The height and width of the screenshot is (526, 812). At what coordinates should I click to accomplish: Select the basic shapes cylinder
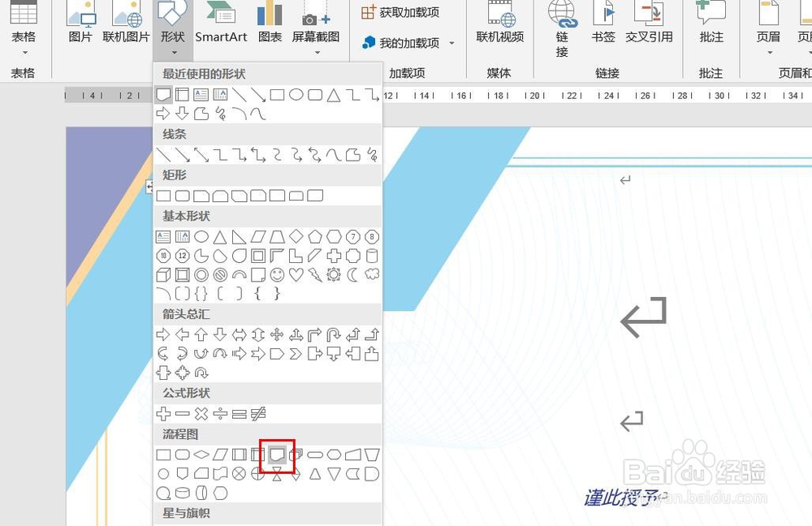point(372,256)
